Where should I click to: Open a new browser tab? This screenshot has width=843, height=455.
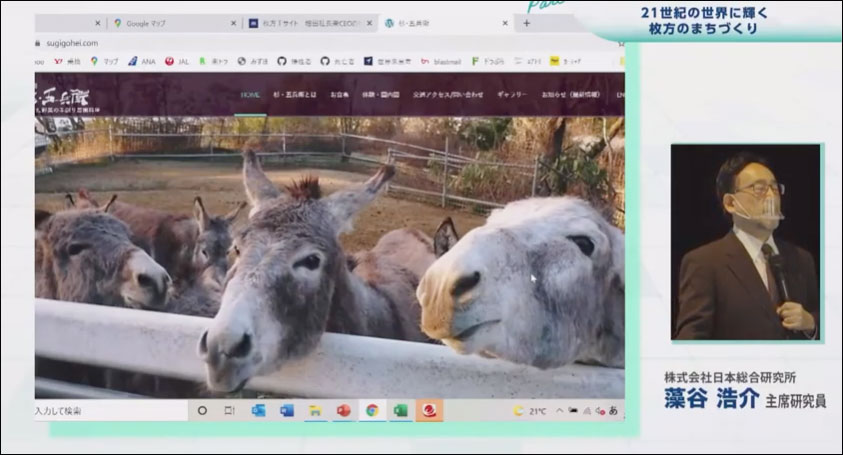pos(527,23)
